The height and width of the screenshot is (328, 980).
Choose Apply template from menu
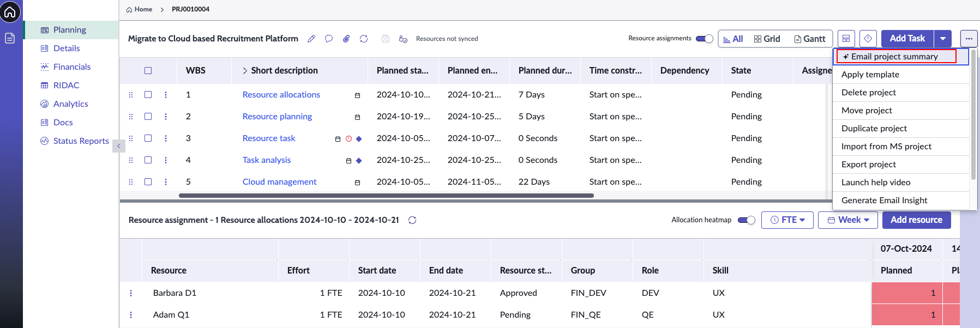coord(901,75)
